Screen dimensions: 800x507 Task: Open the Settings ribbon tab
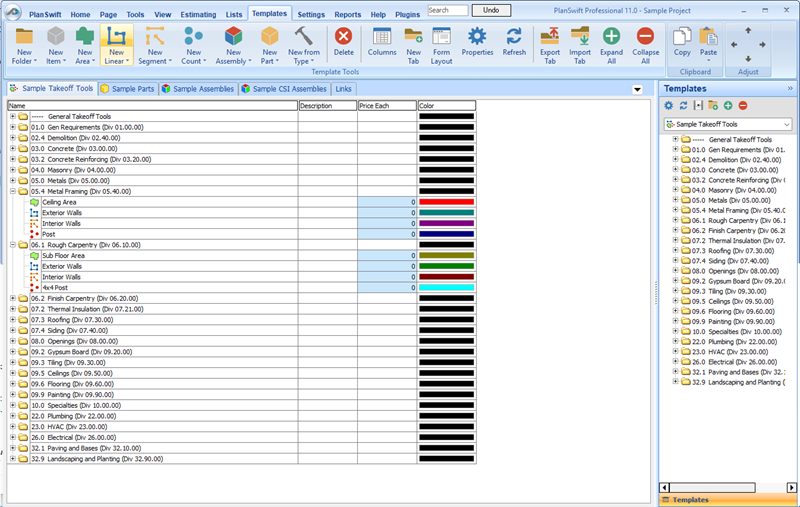pos(311,14)
